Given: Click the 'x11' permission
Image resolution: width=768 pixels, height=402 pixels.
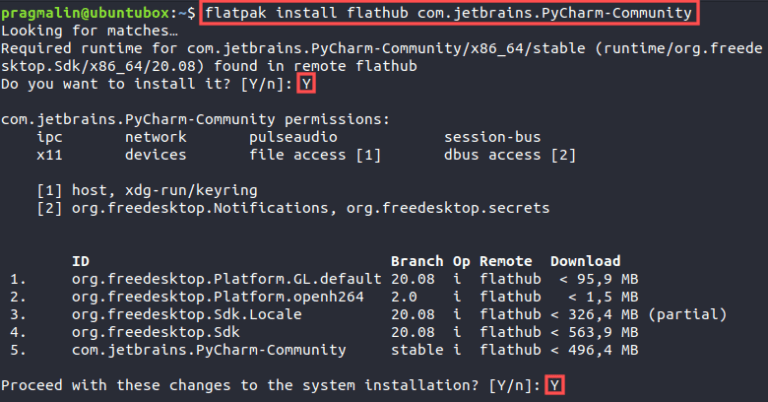Looking at the screenshot, I should pos(49,155).
